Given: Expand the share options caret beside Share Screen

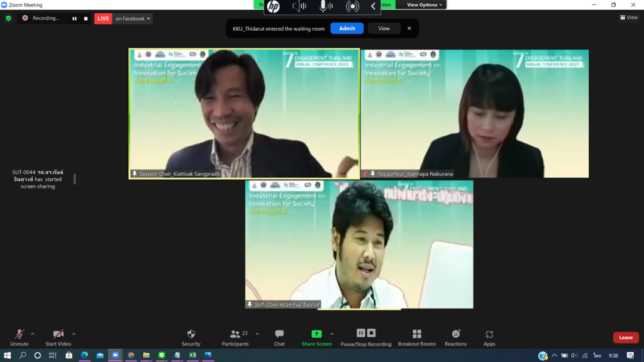Looking at the screenshot, I should 332,334.
